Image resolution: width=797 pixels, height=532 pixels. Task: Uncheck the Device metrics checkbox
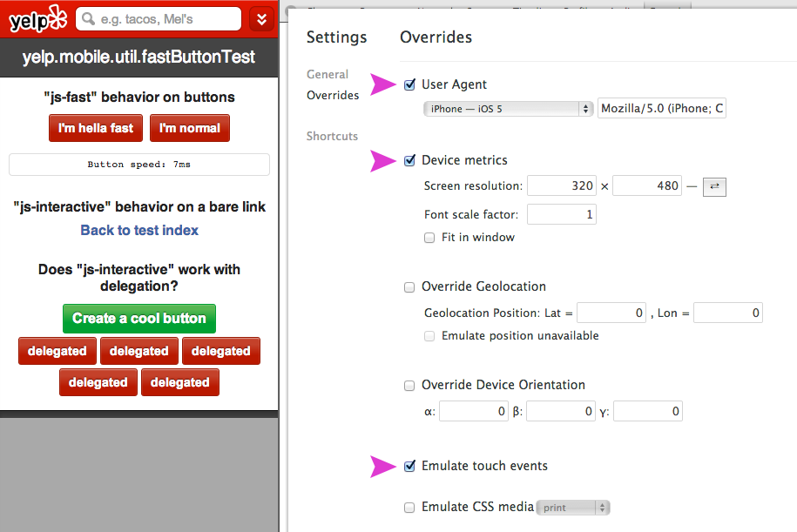click(409, 160)
